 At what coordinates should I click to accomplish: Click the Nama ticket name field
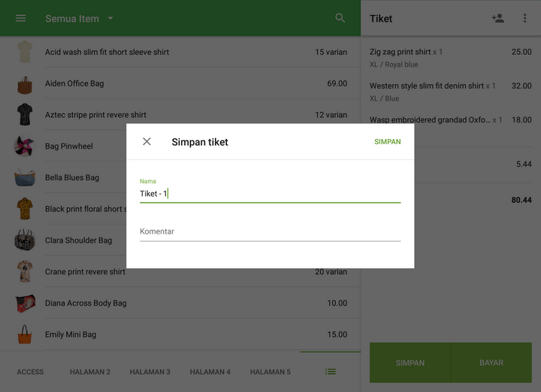point(270,194)
